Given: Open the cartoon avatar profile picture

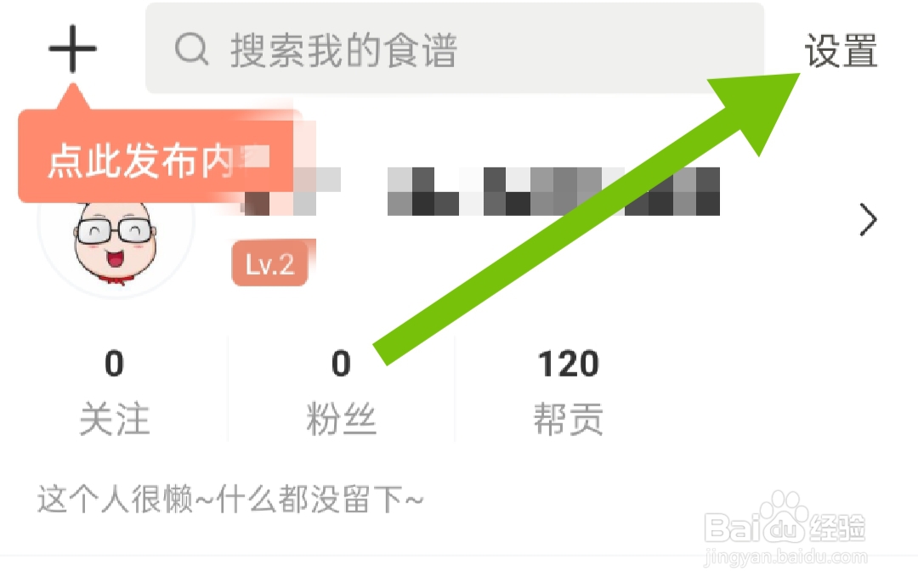Looking at the screenshot, I should tap(116, 241).
